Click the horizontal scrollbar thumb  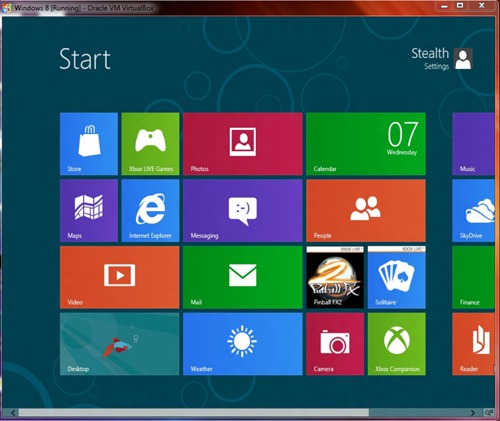tap(194, 413)
